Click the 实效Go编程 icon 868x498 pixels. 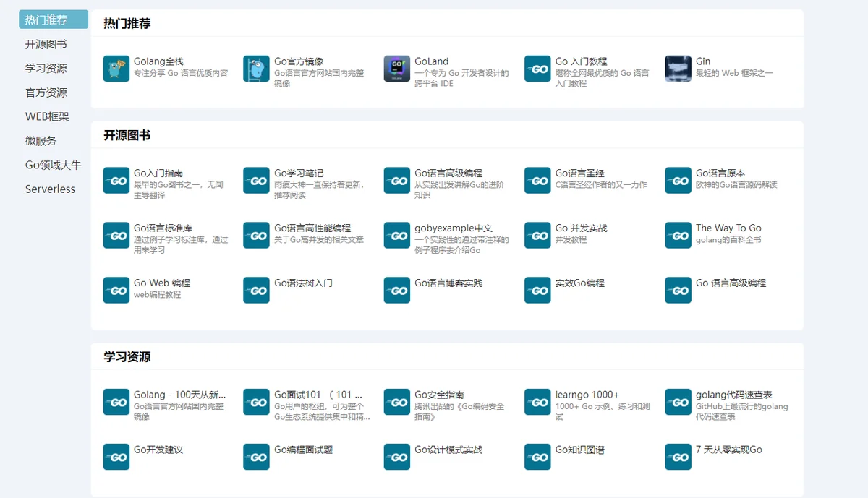pyautogui.click(x=537, y=291)
